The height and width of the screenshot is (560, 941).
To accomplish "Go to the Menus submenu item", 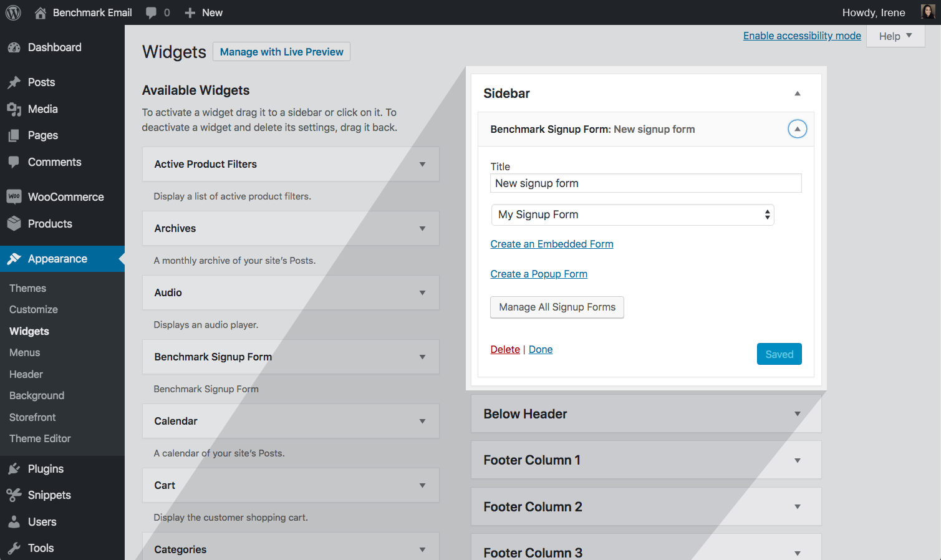I will (x=24, y=352).
